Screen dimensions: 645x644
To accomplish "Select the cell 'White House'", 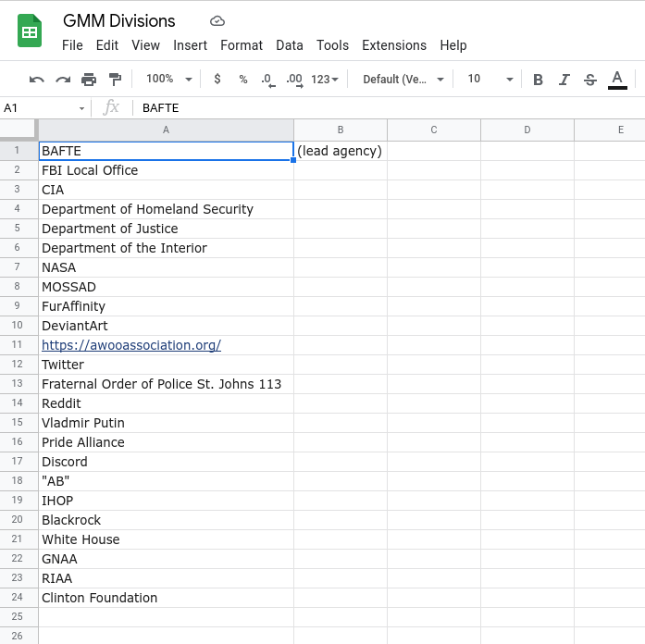I will click(166, 539).
